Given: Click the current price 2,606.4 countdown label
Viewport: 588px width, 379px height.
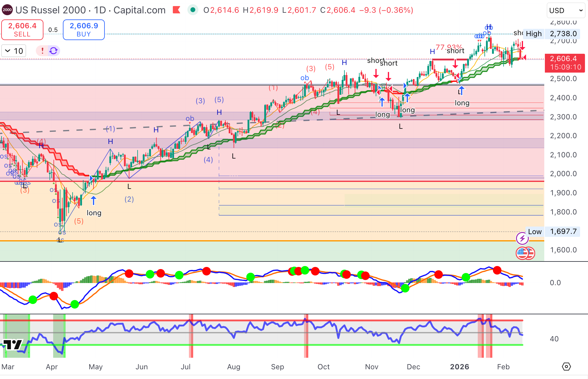Looking at the screenshot, I should [564, 63].
